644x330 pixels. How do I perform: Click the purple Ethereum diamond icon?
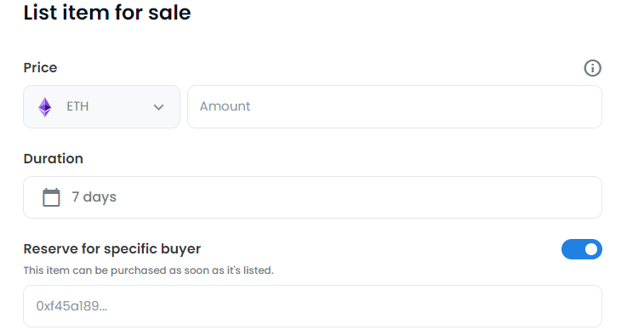point(45,107)
